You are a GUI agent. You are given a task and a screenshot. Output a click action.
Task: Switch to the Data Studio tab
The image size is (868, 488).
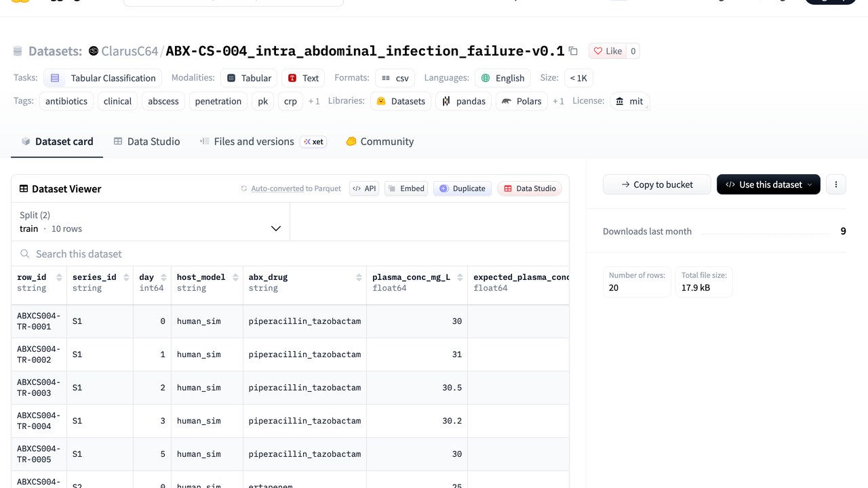pos(146,142)
